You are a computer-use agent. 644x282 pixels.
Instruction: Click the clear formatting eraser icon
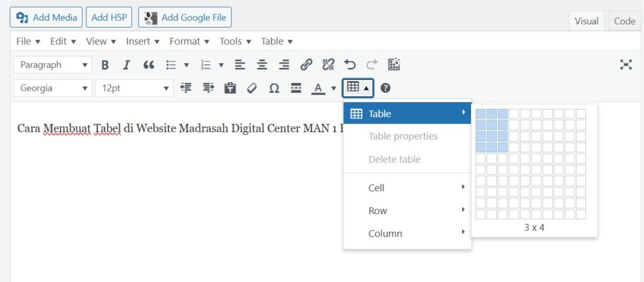coord(252,88)
